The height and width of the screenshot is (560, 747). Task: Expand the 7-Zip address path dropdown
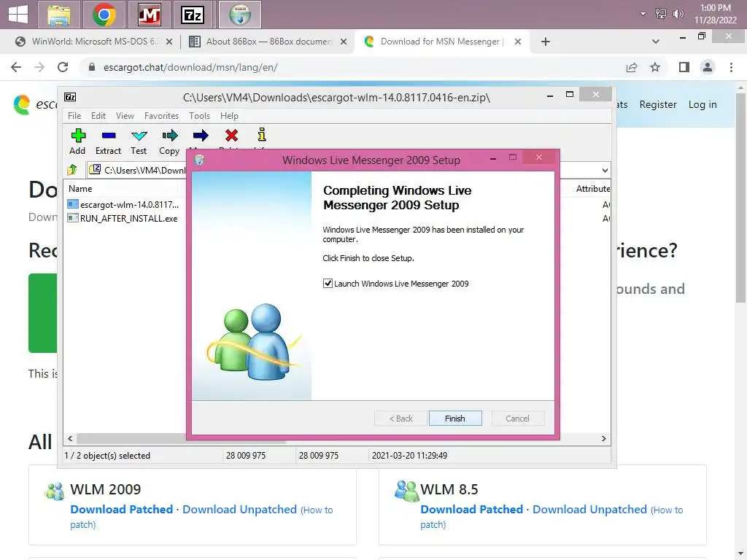tap(605, 171)
